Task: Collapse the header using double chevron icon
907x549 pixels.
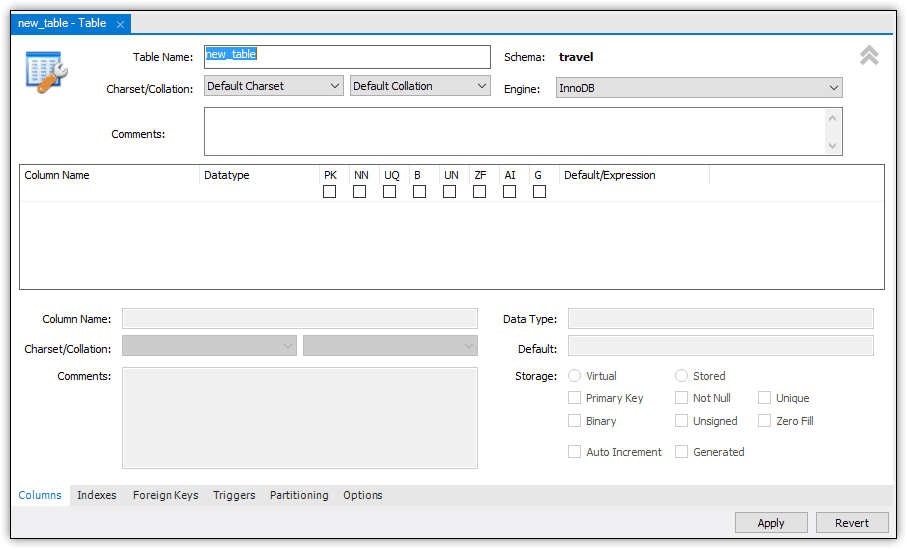Action: pyautogui.click(x=869, y=56)
